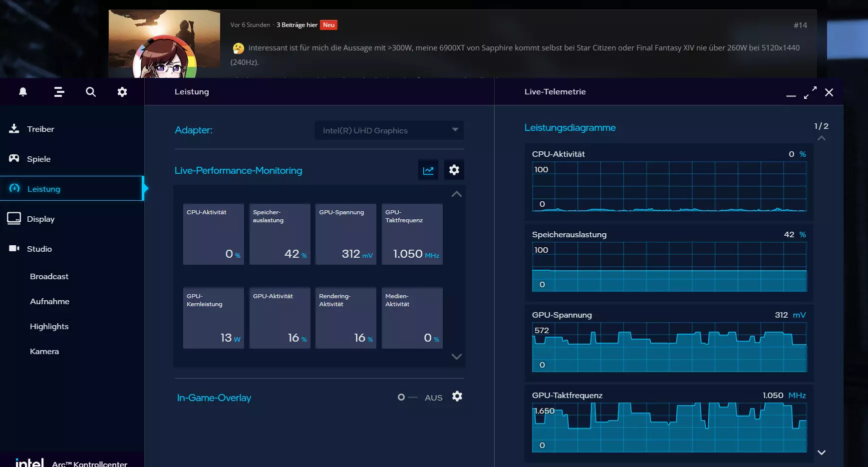
Task: Select the GPU-Aktivität metric tile
Action: (280, 318)
